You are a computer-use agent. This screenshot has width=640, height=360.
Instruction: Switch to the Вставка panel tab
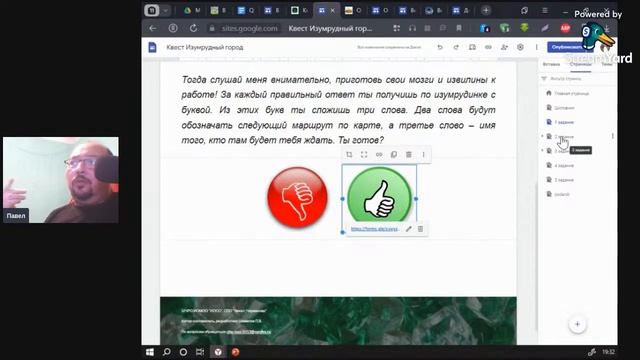tap(551, 64)
